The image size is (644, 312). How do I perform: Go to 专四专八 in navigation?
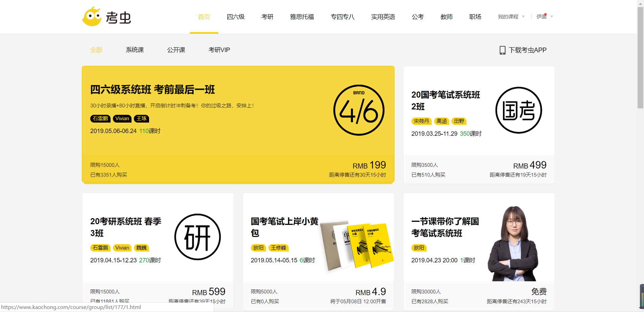tap(342, 17)
